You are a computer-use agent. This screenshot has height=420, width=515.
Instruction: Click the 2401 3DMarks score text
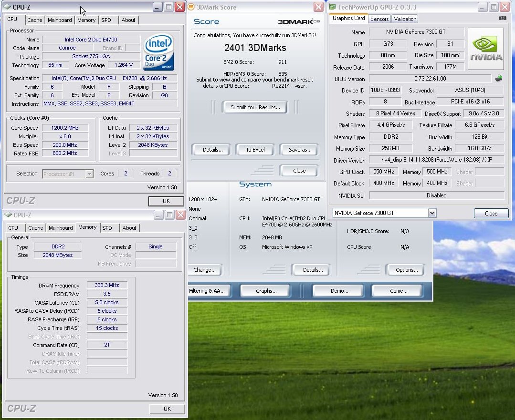pos(255,48)
